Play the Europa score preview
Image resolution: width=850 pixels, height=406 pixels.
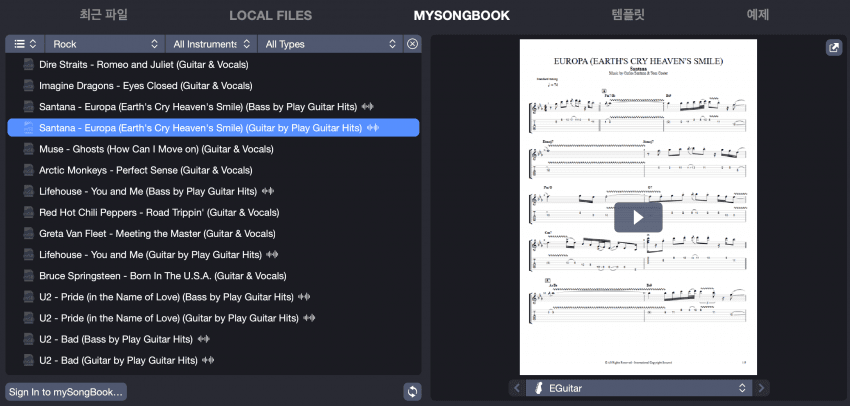(x=638, y=217)
